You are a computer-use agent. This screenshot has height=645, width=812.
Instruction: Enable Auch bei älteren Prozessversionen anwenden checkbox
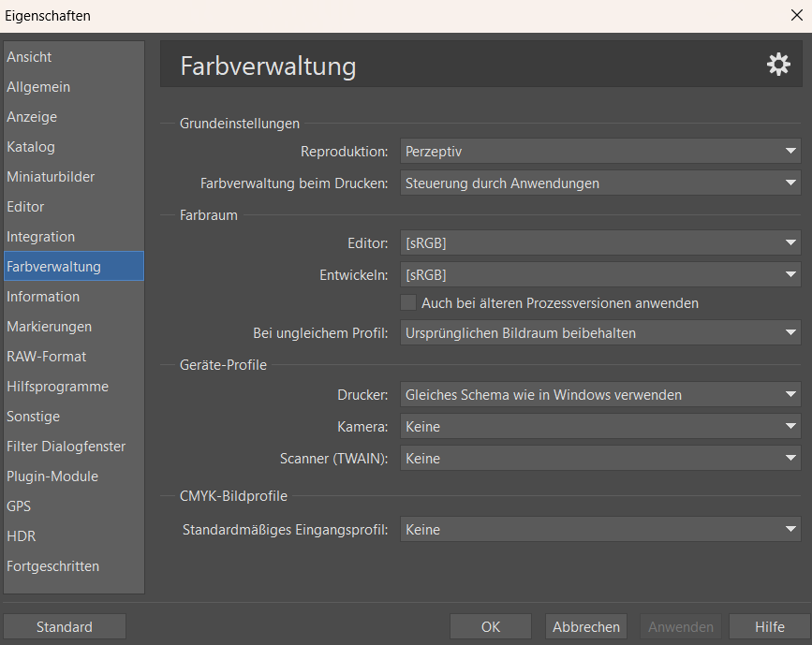[408, 302]
